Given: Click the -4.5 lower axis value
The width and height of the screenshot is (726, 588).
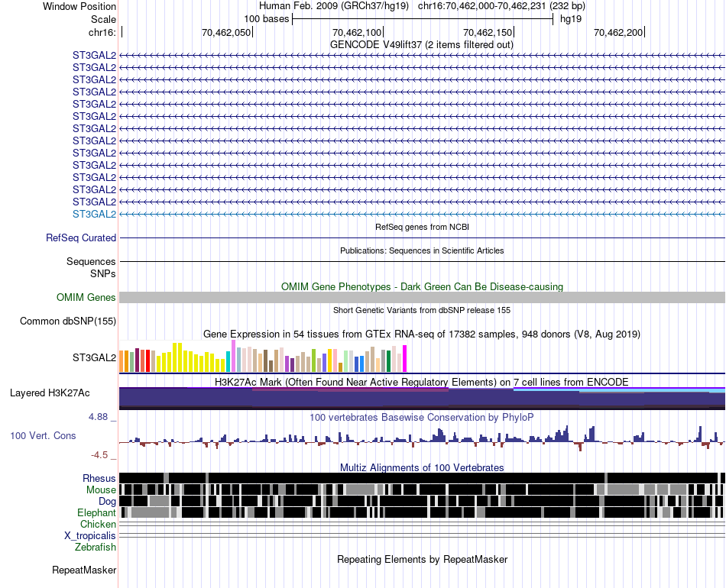Looking at the screenshot, I should [99, 455].
